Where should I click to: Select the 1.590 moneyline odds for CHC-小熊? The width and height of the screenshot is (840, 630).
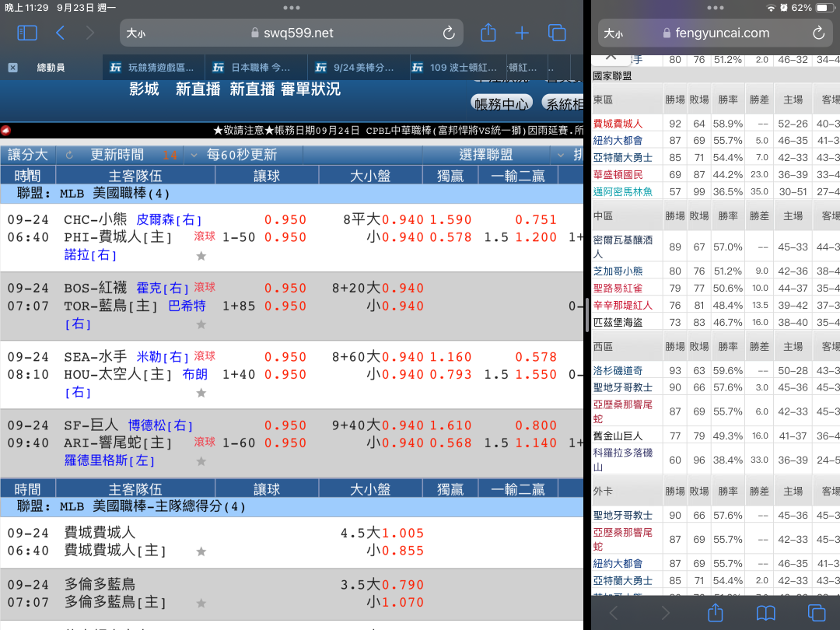click(450, 219)
